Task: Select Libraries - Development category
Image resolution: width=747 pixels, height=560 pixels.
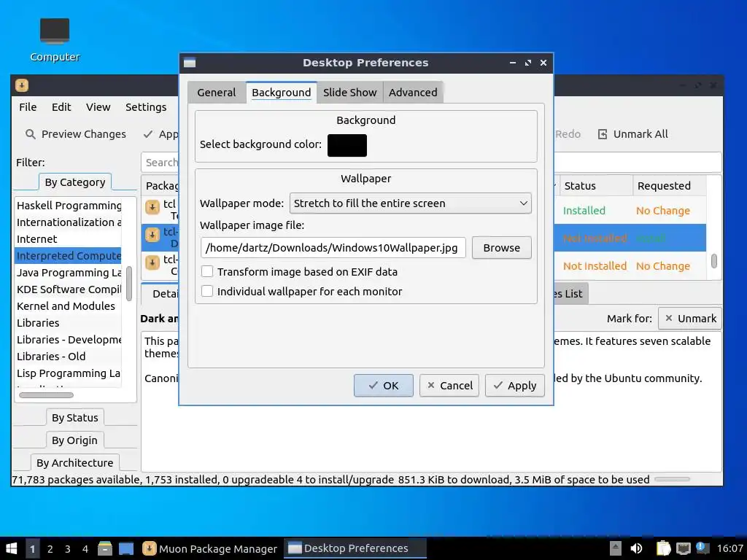Action: [x=68, y=340]
